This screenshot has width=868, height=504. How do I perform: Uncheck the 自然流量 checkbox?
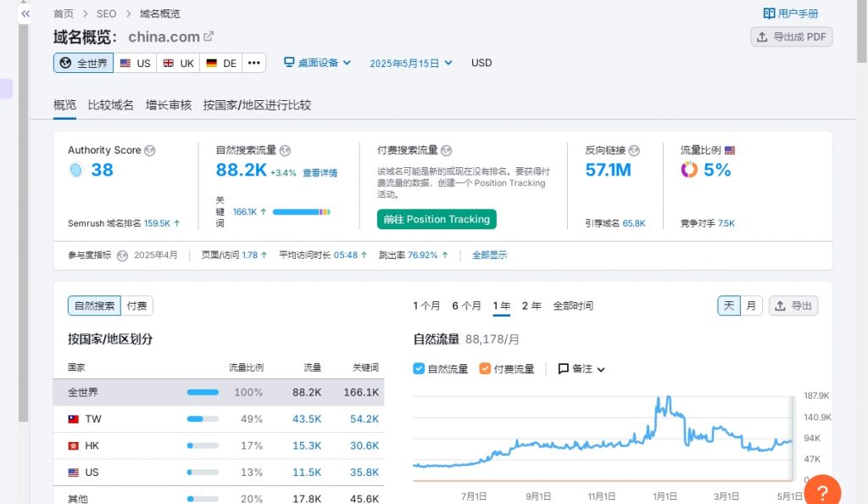(419, 369)
